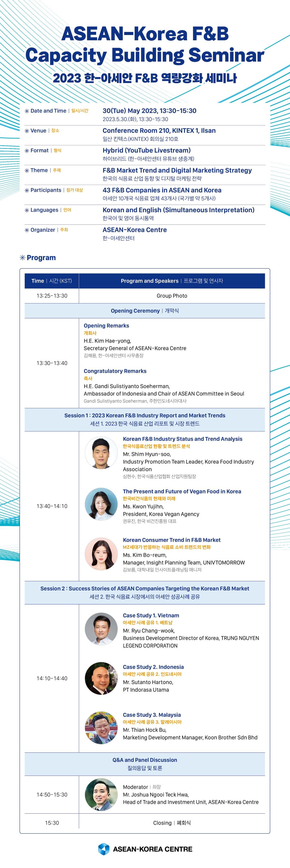Select the "PT Indorasa Utama" company line

point(146,690)
